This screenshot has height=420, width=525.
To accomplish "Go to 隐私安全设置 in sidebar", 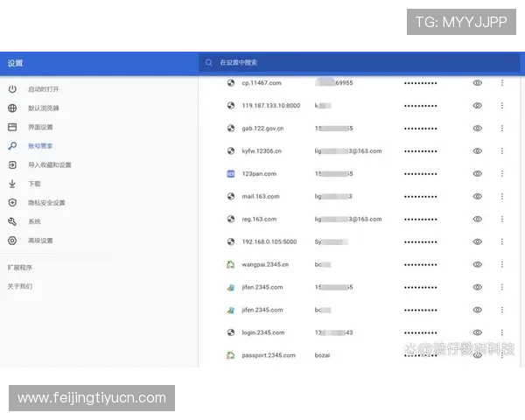I will click(46, 203).
